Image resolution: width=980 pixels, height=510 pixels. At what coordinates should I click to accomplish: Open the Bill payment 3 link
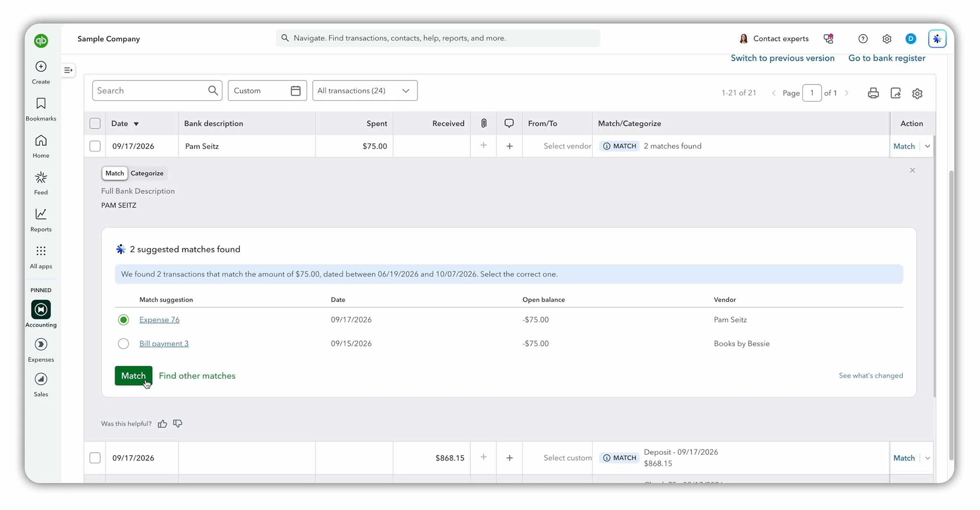tap(164, 344)
